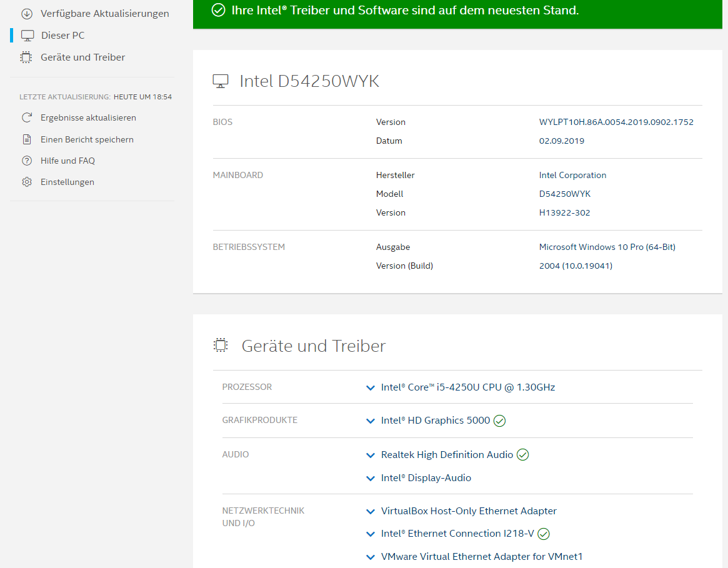Image resolution: width=728 pixels, height=568 pixels.
Task: Click the VMware Virtual Ethernet Adapter for VMnet1 label
Action: [x=481, y=557]
